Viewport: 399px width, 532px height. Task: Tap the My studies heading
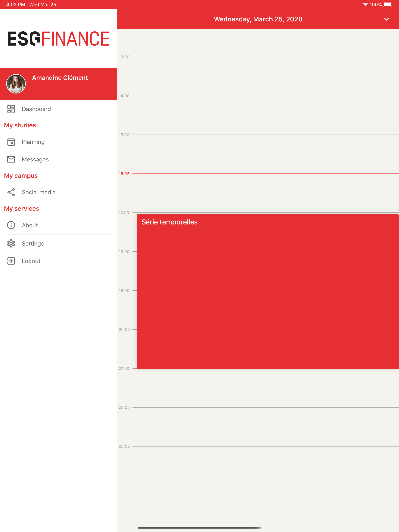[x=20, y=125]
